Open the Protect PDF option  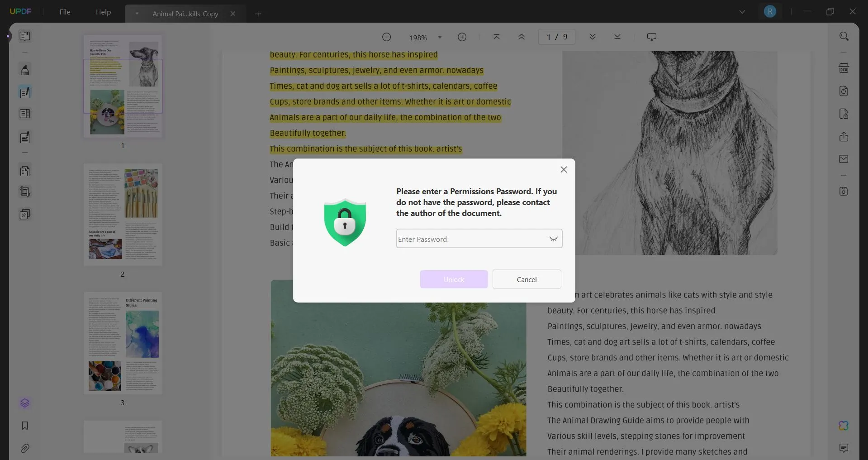point(844,114)
